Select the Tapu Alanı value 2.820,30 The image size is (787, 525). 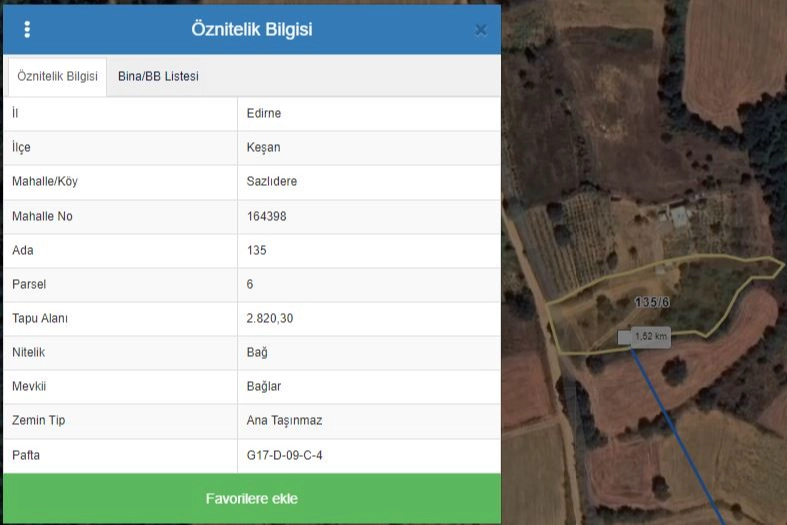(270, 318)
